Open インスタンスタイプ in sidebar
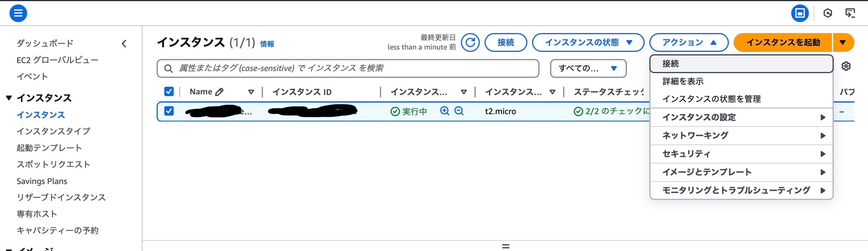The image size is (868, 251). (53, 131)
